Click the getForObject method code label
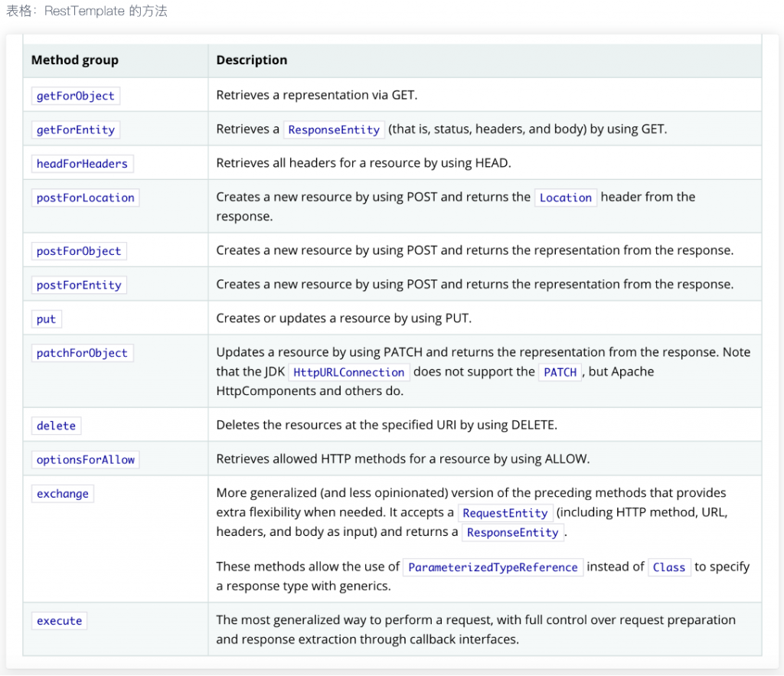 pyautogui.click(x=76, y=96)
